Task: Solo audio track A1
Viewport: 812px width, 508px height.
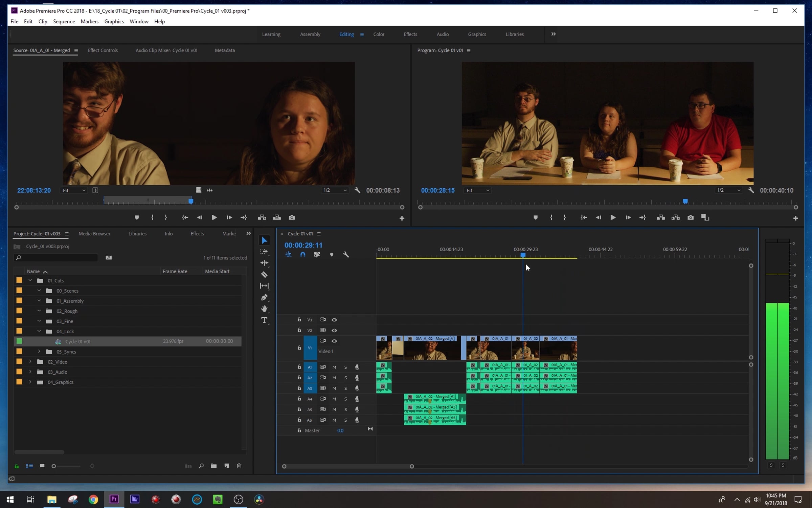Action: click(345, 367)
